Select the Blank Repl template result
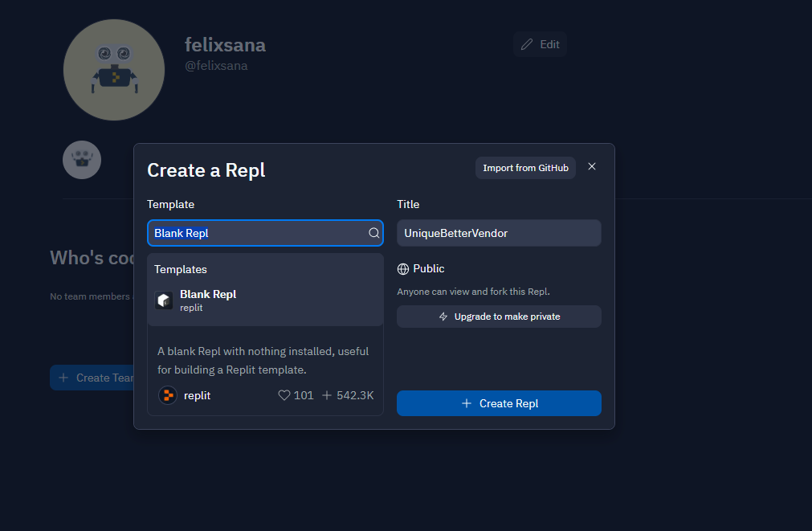Screen dimensions: 812x531 [265, 300]
